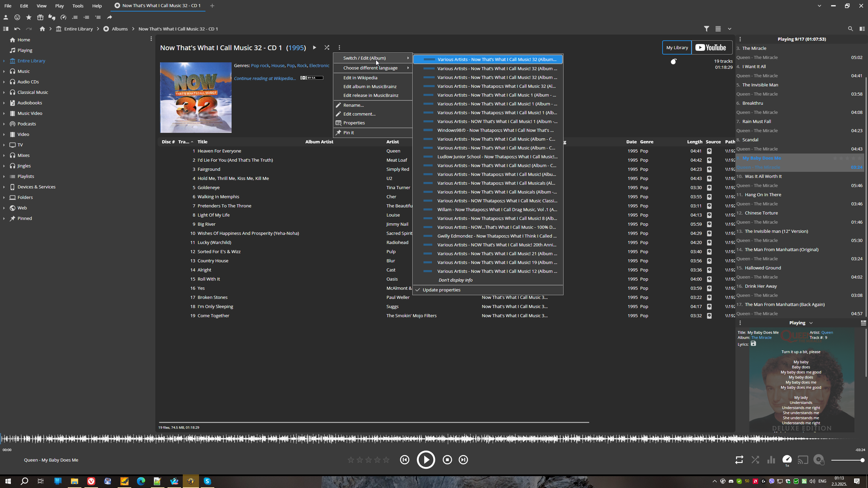Select Edit in Wikipedia menu entry
This screenshot has height=488, width=868.
click(360, 78)
